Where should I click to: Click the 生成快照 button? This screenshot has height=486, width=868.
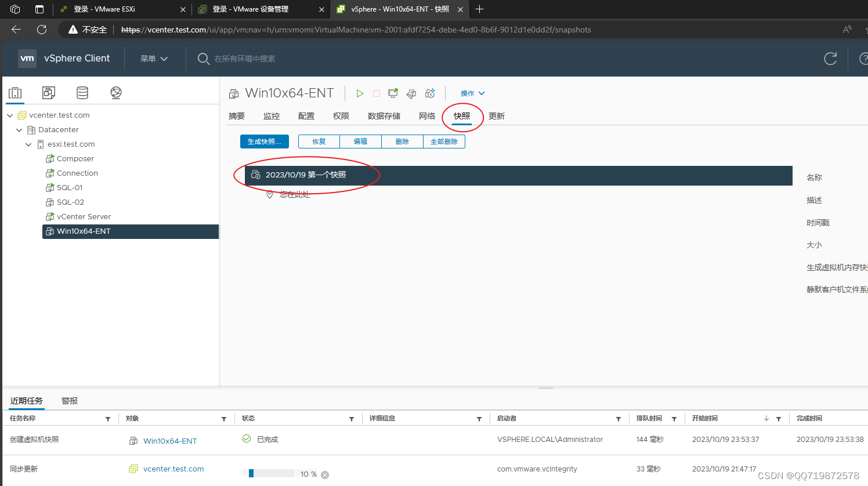(x=265, y=142)
